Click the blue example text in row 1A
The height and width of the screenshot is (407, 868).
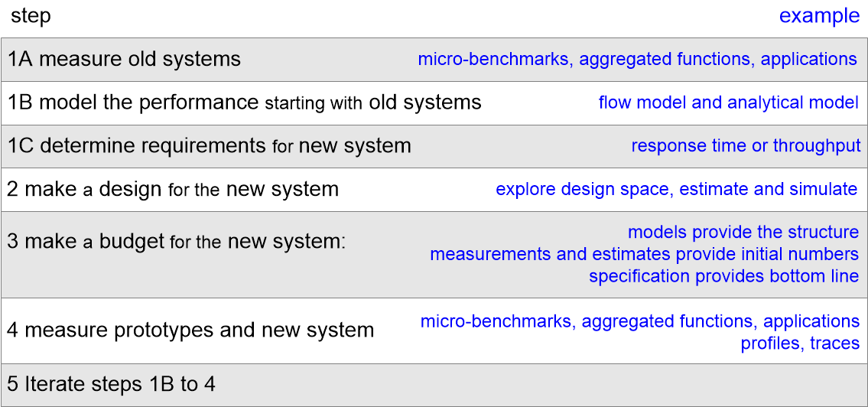tap(637, 59)
